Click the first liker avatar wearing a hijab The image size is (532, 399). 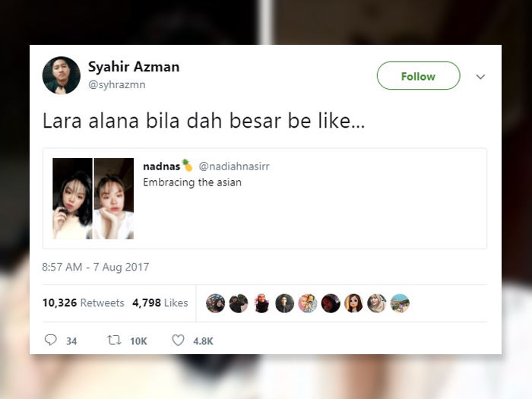pyautogui.click(x=215, y=303)
